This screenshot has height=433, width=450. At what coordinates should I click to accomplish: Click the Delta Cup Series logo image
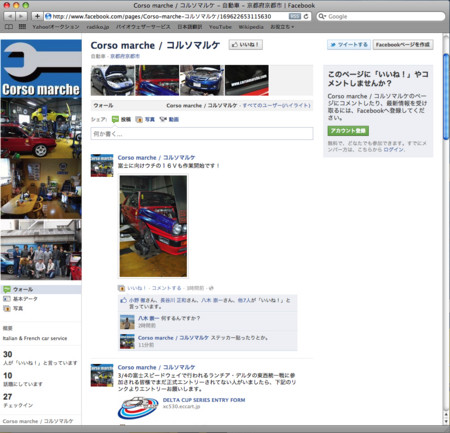(138, 408)
